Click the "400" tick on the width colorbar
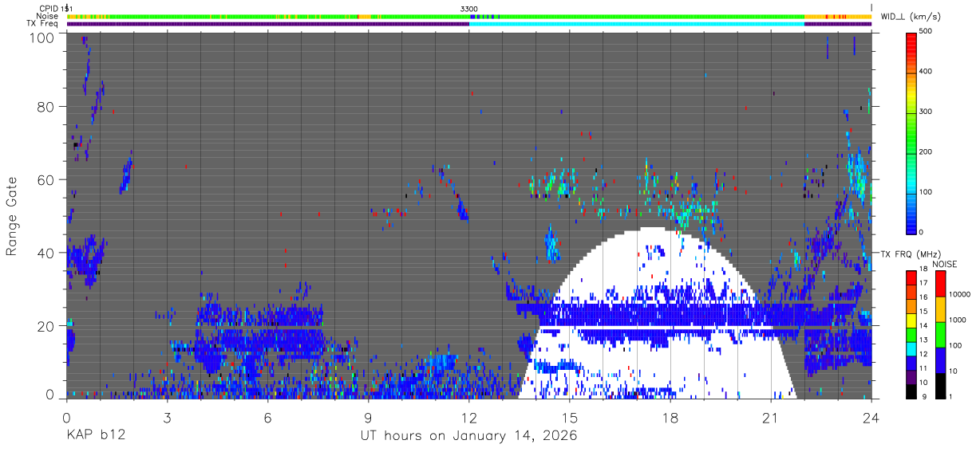The height and width of the screenshot is (452, 980). pos(926,72)
